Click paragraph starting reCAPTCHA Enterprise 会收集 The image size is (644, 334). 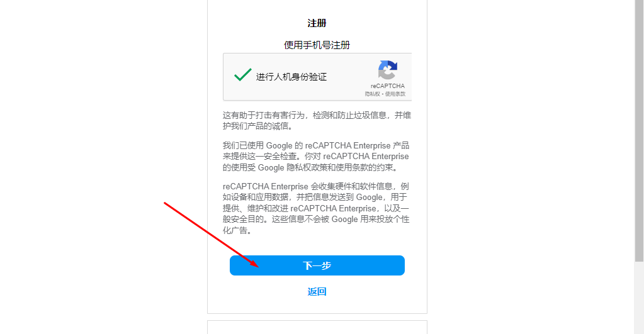316,208
